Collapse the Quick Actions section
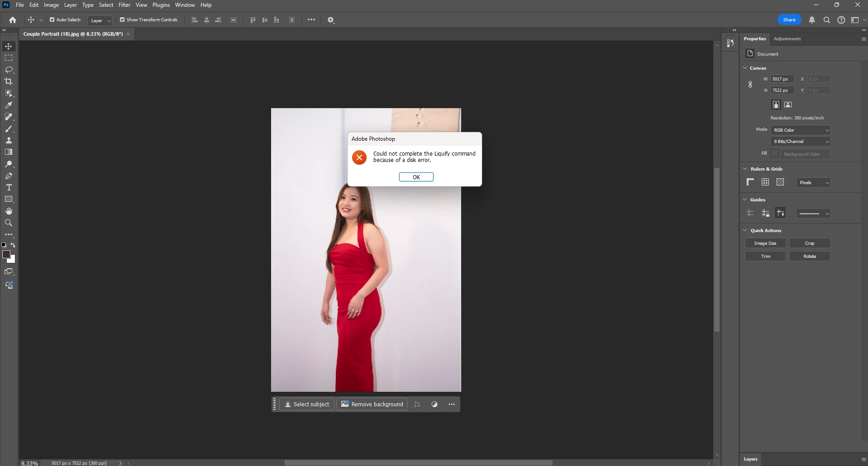This screenshot has height=466, width=868. (x=745, y=230)
